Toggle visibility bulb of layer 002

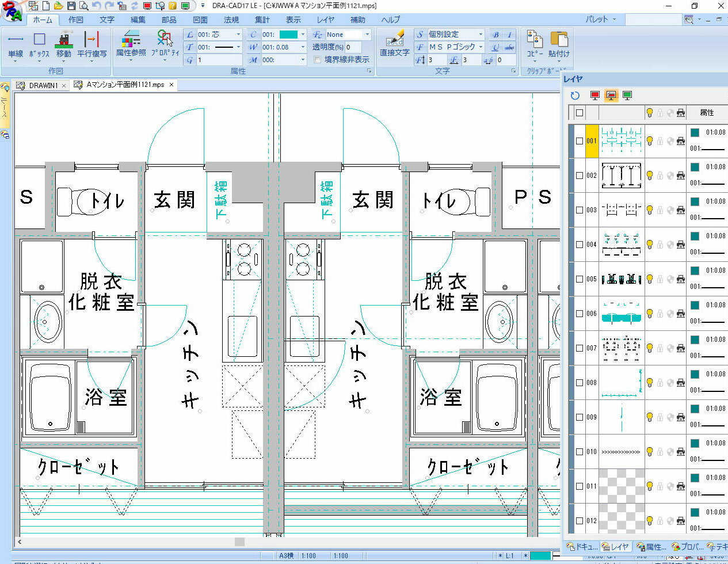click(x=650, y=176)
